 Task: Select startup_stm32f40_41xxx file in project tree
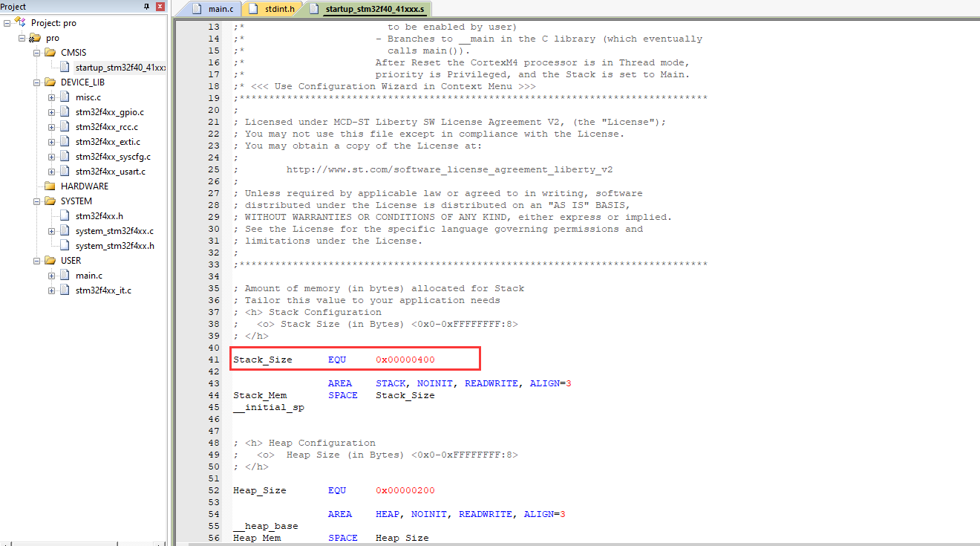(120, 68)
